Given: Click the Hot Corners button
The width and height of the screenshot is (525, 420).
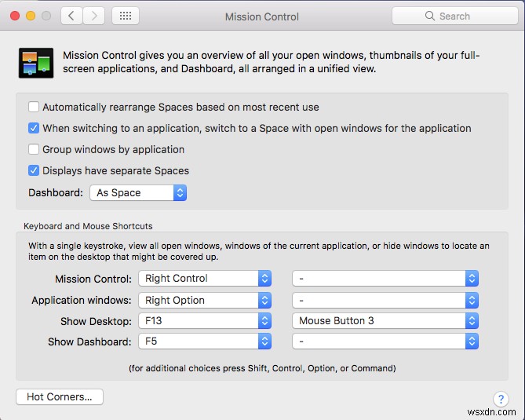Looking at the screenshot, I should pos(60,396).
